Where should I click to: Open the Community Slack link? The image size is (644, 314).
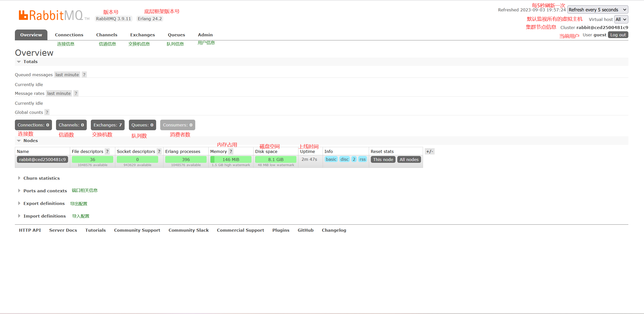coord(188,230)
